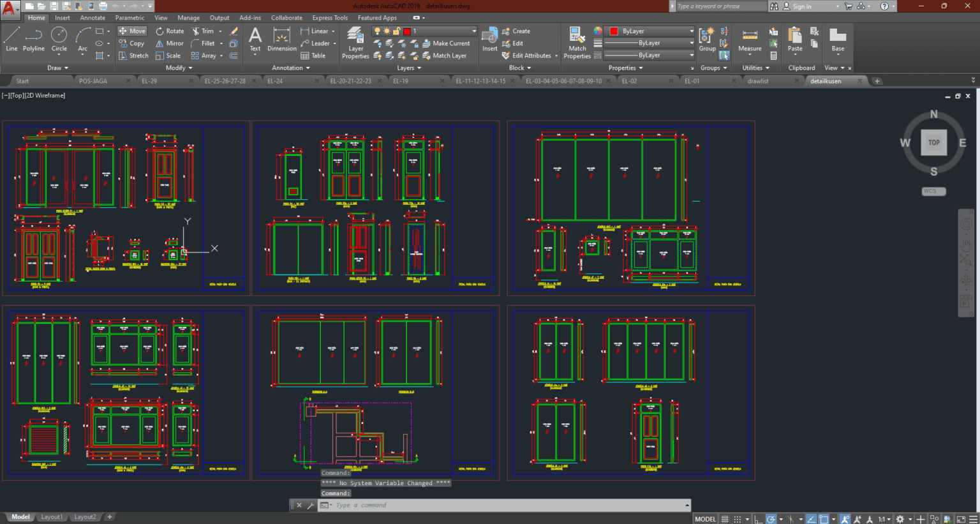Expand the 1:1 annotation scale dropdown
Screen dimensions: 980x524
pos(890,518)
